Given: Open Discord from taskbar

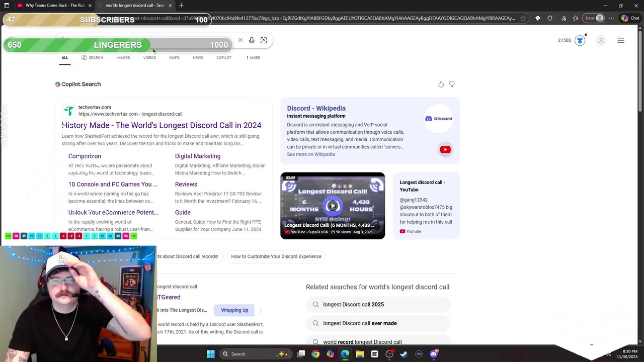Looking at the screenshot, I should click(434, 354).
